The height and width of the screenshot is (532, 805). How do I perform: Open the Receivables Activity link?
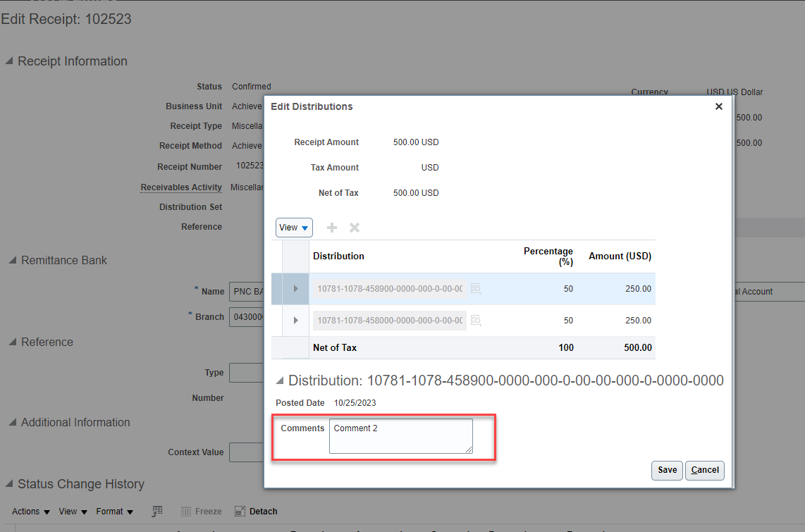click(181, 187)
